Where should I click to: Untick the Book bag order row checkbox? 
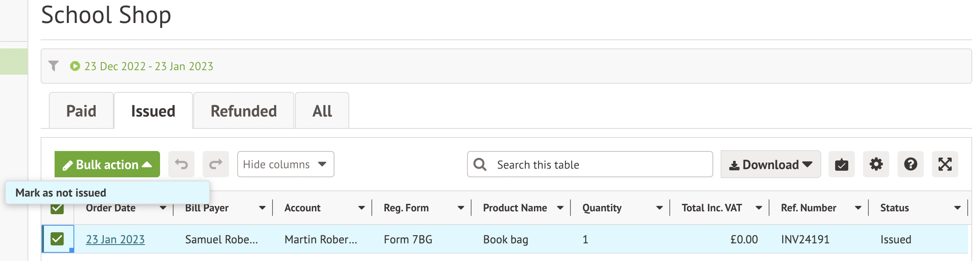pos(57,239)
